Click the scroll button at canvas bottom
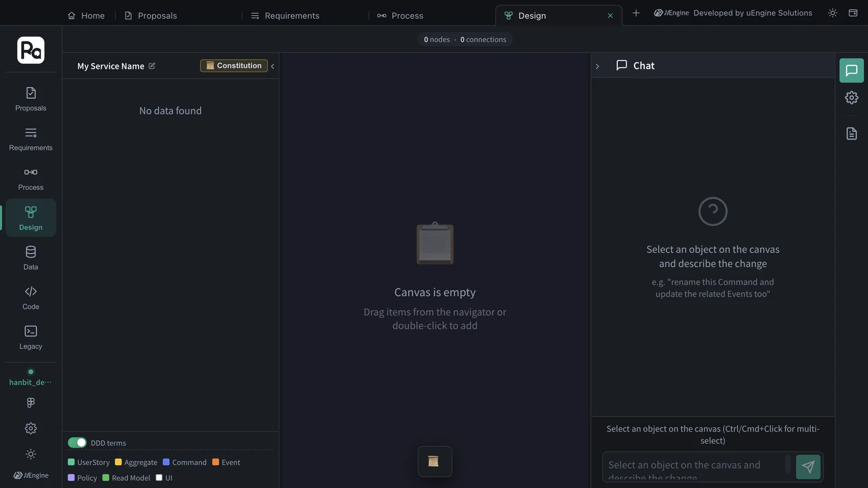Image resolution: width=868 pixels, height=488 pixels. click(x=435, y=461)
